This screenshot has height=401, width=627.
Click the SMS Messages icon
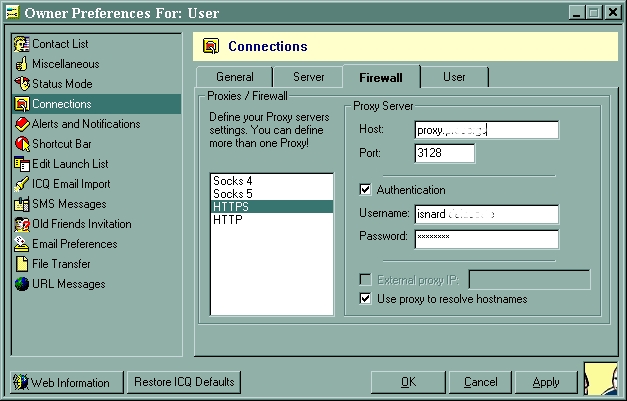click(22, 204)
